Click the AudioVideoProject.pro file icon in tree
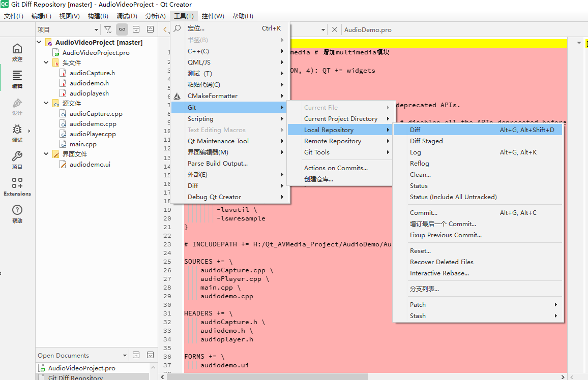This screenshot has height=380, width=588. click(x=56, y=53)
